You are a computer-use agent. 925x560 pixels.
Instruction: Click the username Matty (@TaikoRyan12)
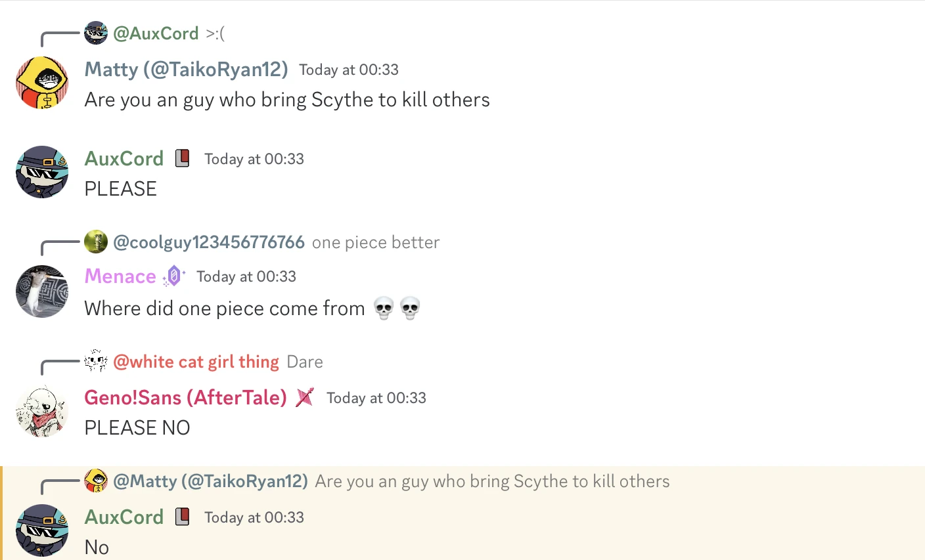186,69
